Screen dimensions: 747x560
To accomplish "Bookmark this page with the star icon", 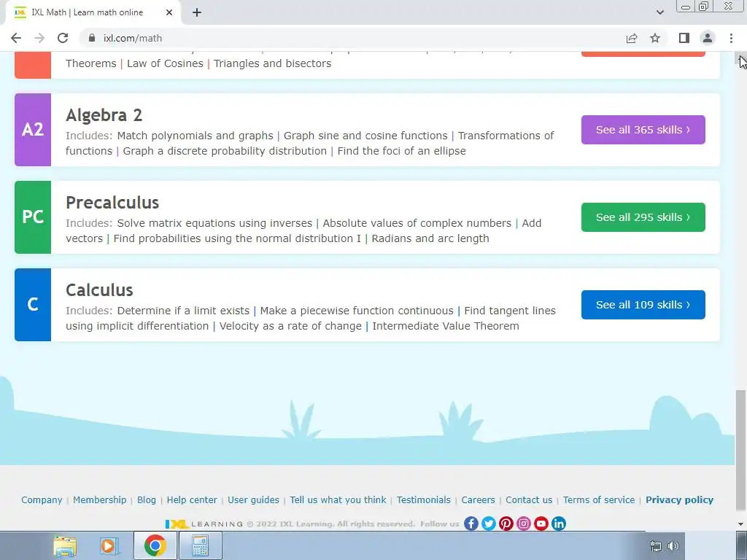I will 655,38.
